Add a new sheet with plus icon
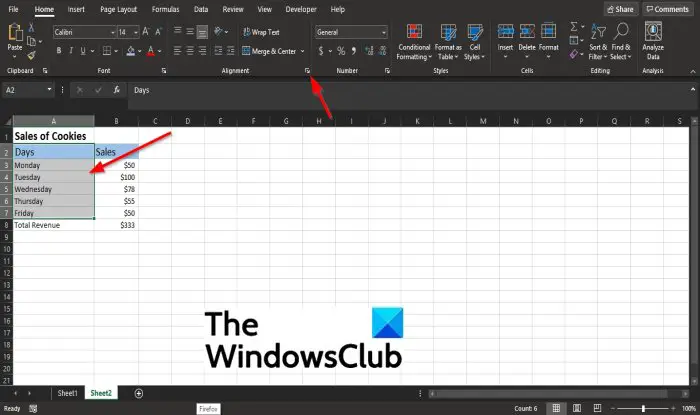Viewport: 700px width, 415px height. (139, 393)
